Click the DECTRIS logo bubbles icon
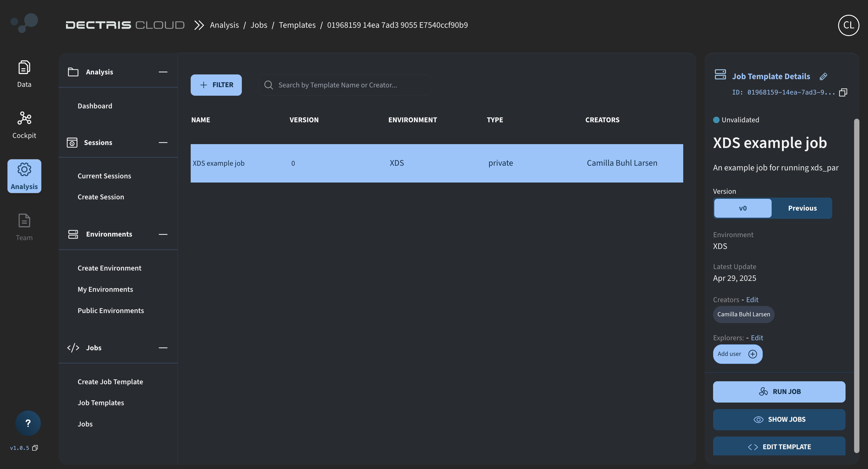The image size is (868, 469). (24, 23)
